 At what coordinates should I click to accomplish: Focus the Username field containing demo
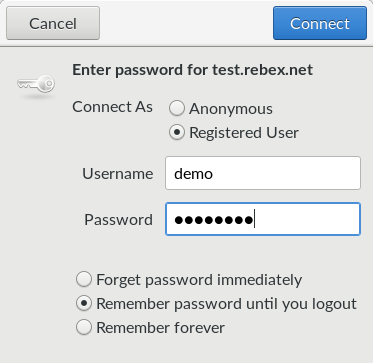263,173
